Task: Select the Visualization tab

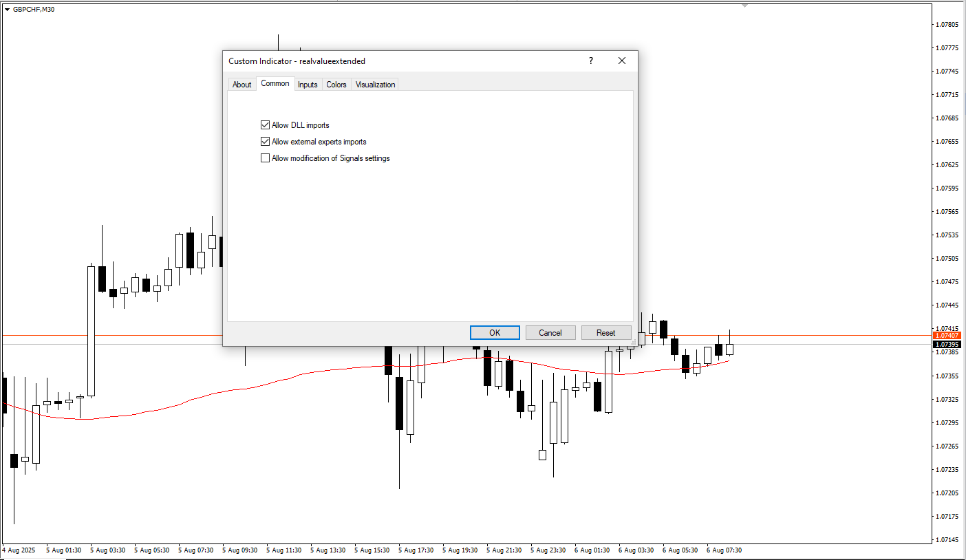Action: point(375,85)
